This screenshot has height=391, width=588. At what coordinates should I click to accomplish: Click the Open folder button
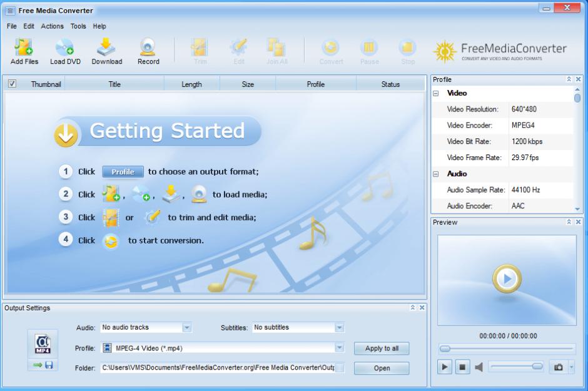(x=382, y=368)
